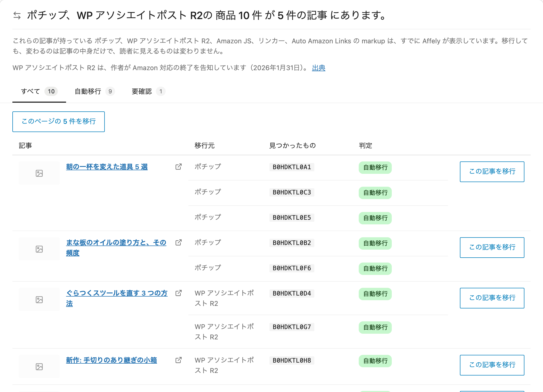Open article link ぐらつくスツールを直す 3 つの方法

click(x=117, y=298)
